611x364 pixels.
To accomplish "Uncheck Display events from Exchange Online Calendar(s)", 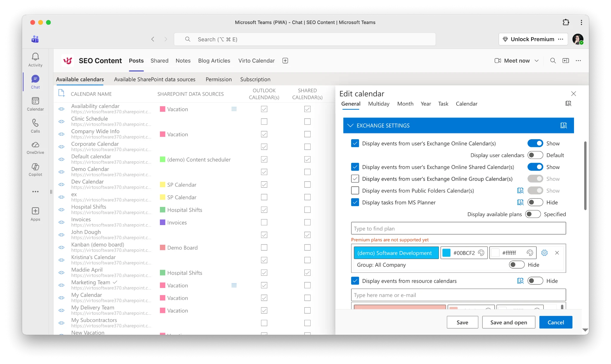I will click(355, 143).
